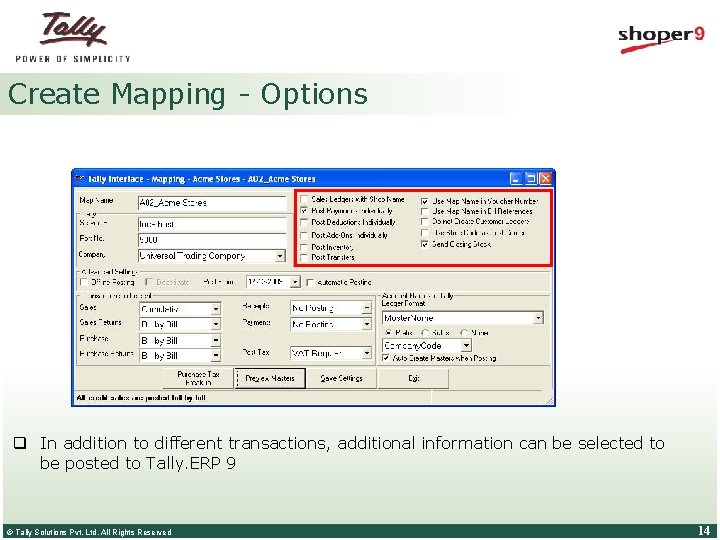Click the Save Settings button

tap(341, 378)
